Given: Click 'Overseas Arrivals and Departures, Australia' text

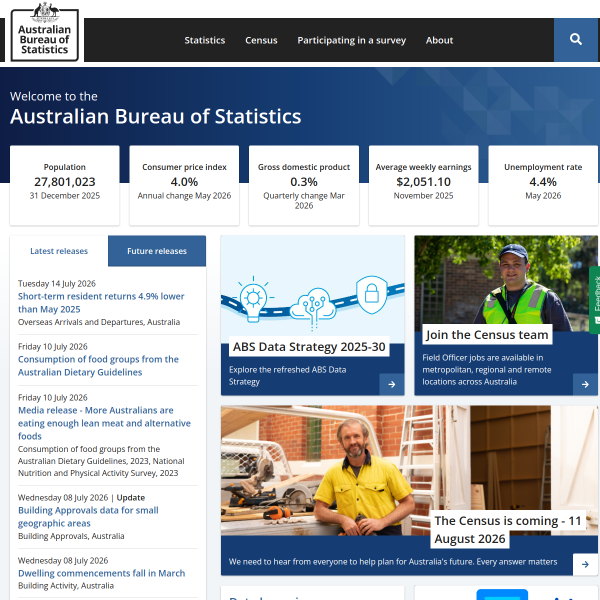Looking at the screenshot, I should tap(99, 322).
